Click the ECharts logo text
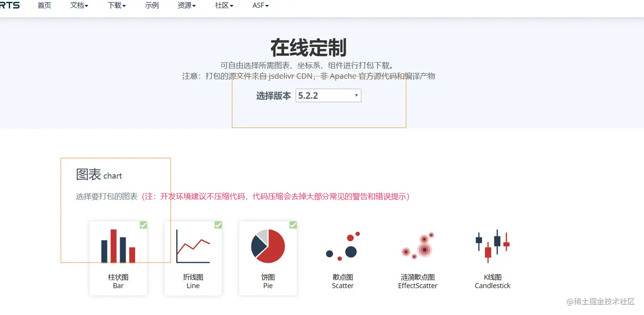The width and height of the screenshot is (644, 315). pyautogui.click(x=10, y=5)
